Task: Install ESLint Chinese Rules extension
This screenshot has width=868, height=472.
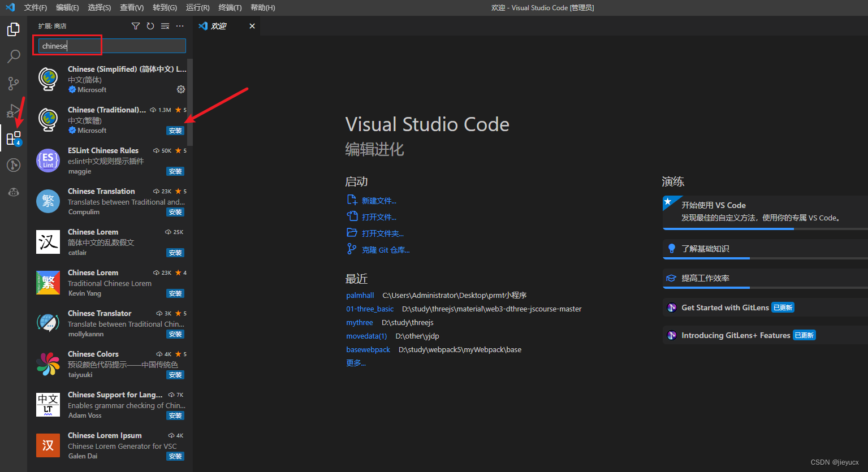Action: coord(175,171)
